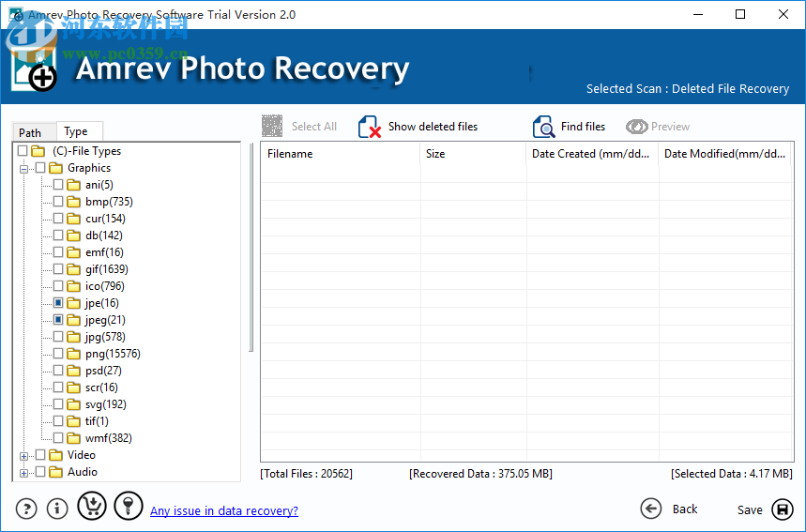
Task: Check the ani(5) checkbox
Action: pyautogui.click(x=58, y=185)
